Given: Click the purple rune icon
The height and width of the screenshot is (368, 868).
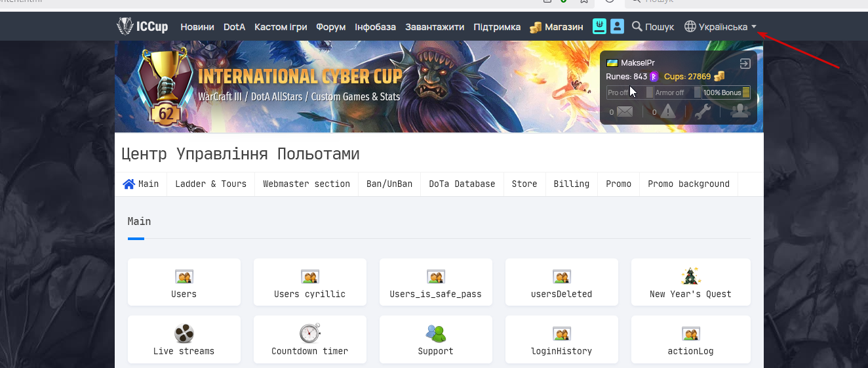Looking at the screenshot, I should point(654,77).
